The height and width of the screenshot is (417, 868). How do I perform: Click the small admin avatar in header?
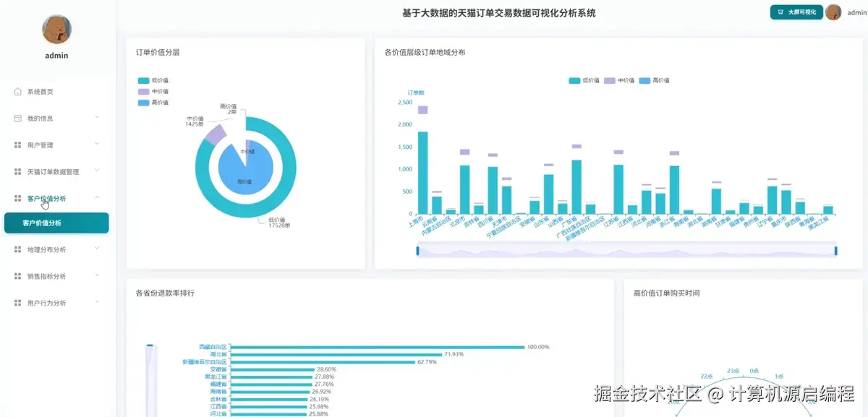click(833, 12)
